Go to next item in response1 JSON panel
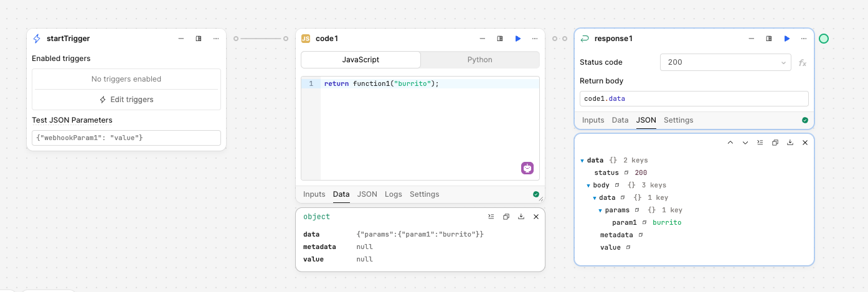 tap(745, 143)
